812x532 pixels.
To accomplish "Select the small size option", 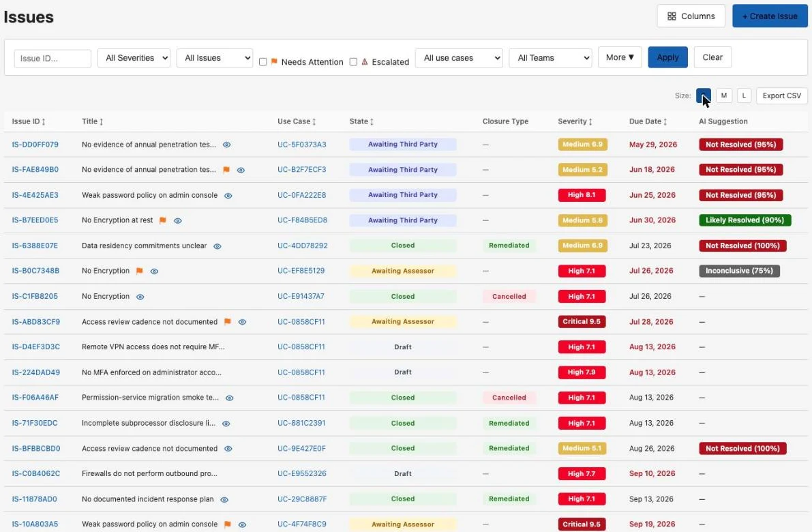I will [703, 96].
